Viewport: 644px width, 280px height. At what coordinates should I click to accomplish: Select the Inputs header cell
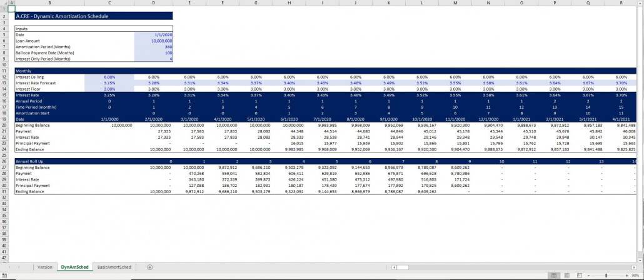click(94, 29)
